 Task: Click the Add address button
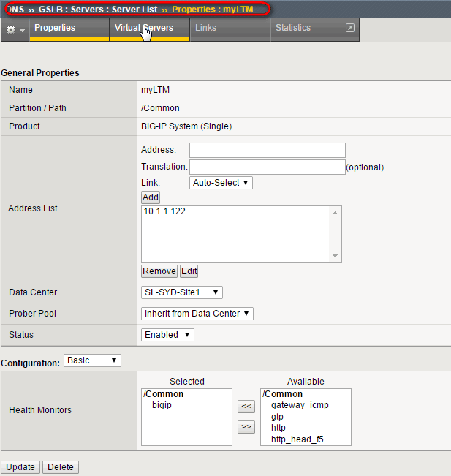pos(151,197)
